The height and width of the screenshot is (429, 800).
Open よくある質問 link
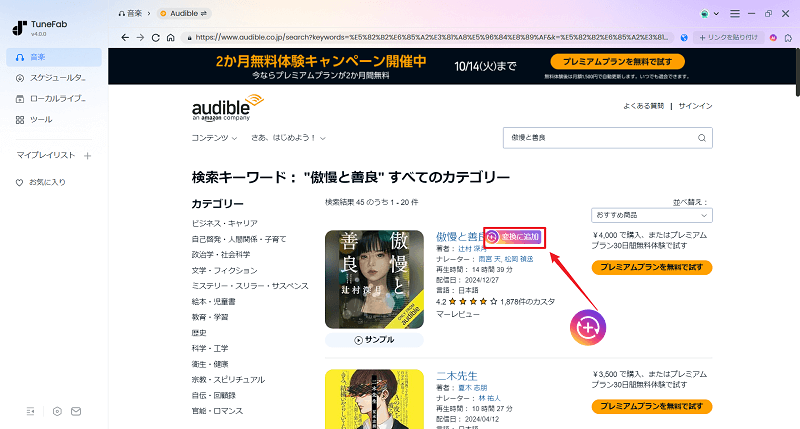coord(643,106)
